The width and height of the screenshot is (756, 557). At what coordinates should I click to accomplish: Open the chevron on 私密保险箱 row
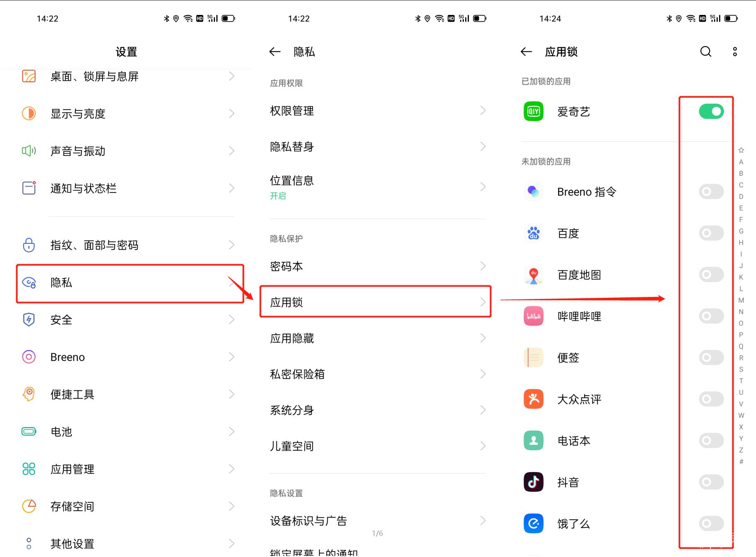(x=483, y=374)
